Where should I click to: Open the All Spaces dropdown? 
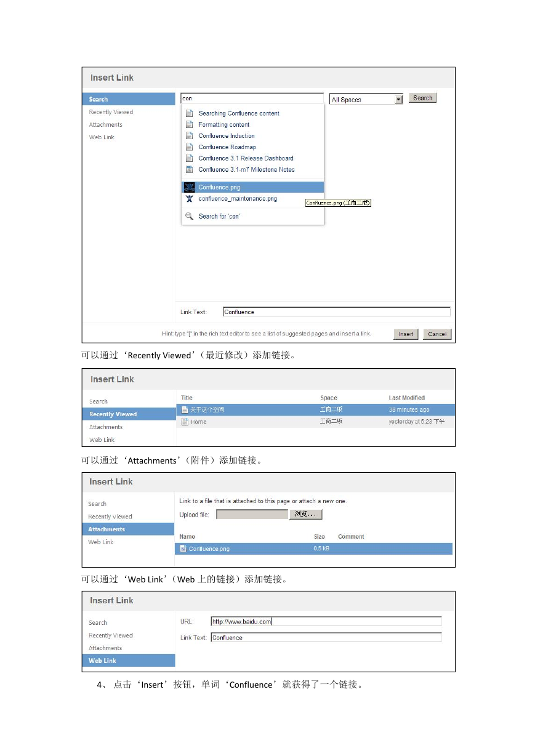tap(366, 99)
